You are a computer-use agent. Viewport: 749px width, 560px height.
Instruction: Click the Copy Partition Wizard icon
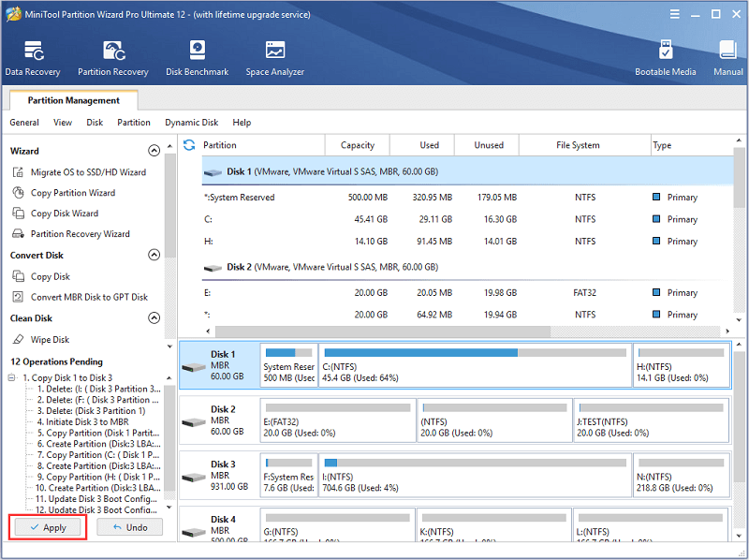18,193
